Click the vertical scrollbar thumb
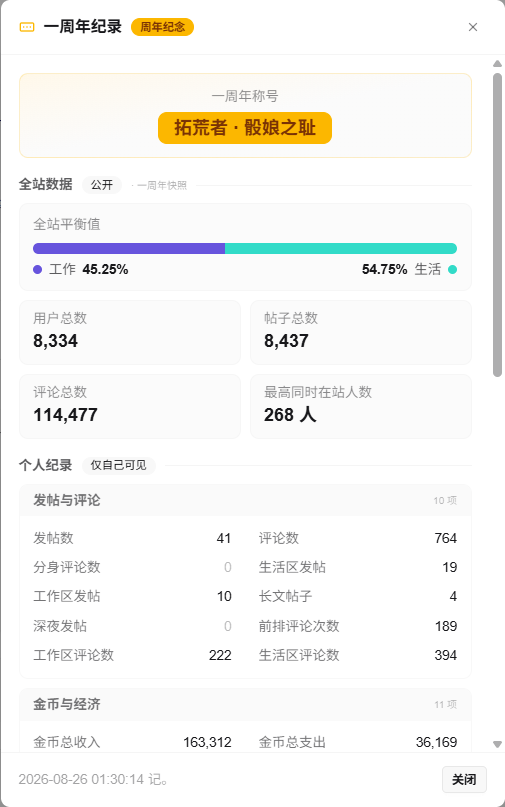The width and height of the screenshot is (505, 807). point(497,225)
